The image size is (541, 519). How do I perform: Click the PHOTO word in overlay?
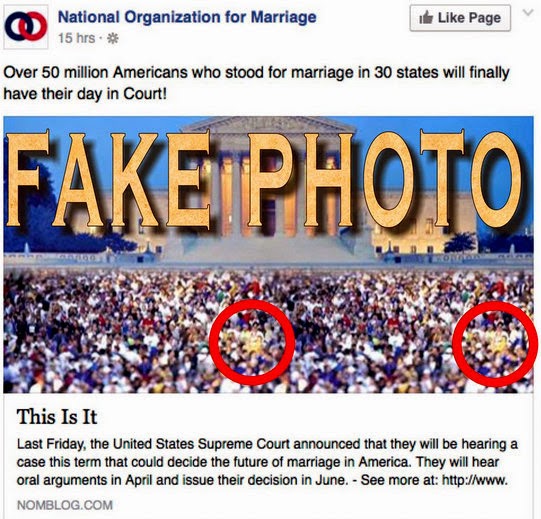click(385, 179)
